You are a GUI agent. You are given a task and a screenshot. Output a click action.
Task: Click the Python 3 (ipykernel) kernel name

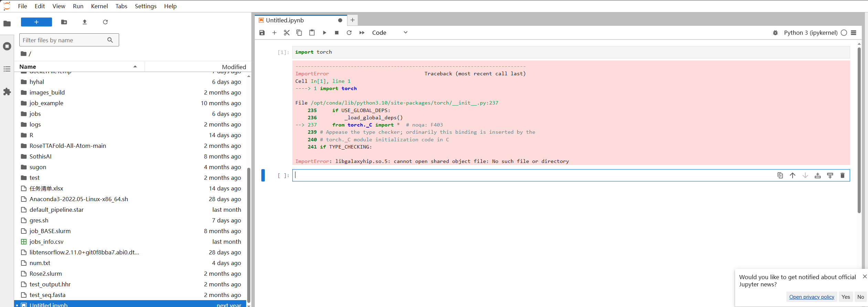tap(811, 33)
